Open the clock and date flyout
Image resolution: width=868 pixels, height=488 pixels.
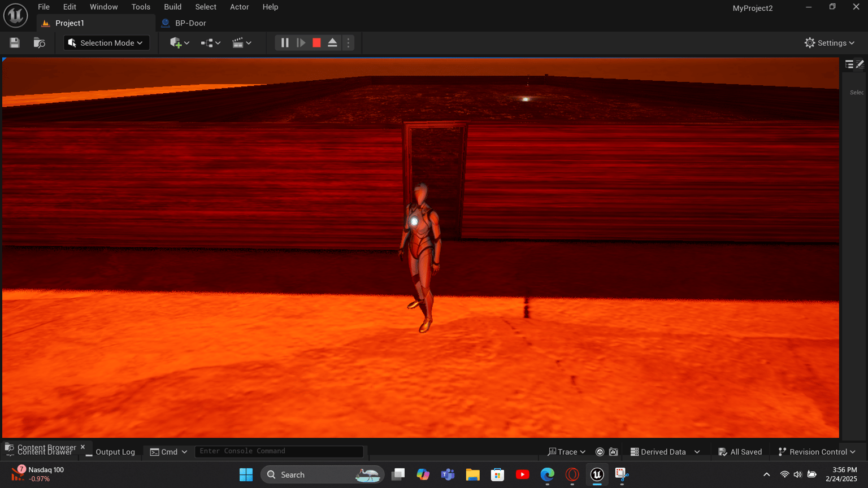click(841, 474)
